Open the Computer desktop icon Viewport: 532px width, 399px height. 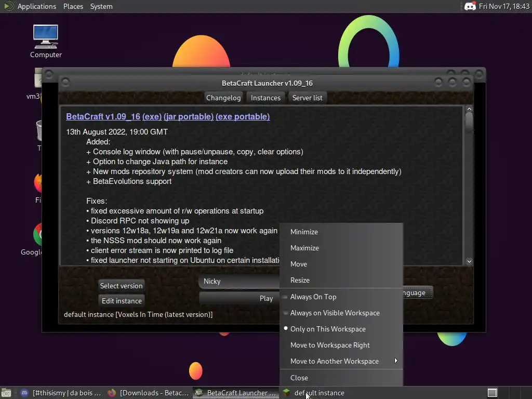[46, 41]
